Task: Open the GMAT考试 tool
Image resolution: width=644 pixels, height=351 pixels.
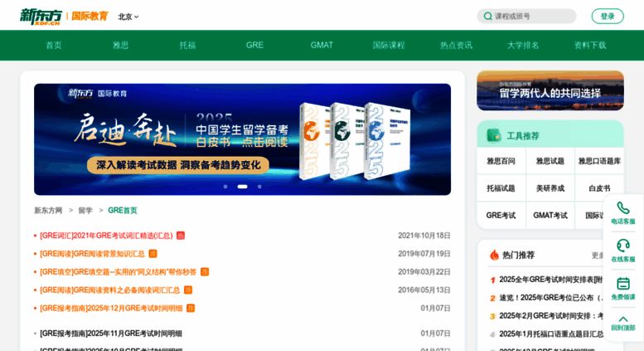Action: [x=550, y=216]
